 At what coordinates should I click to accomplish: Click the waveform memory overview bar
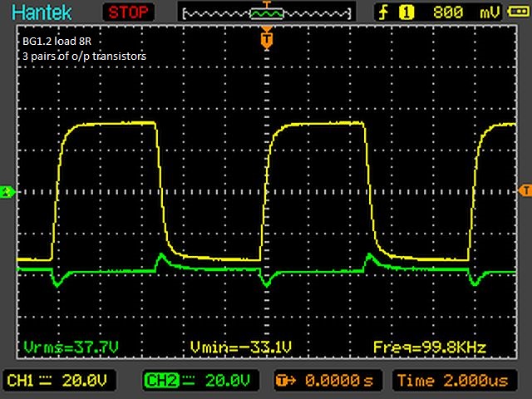point(266,13)
